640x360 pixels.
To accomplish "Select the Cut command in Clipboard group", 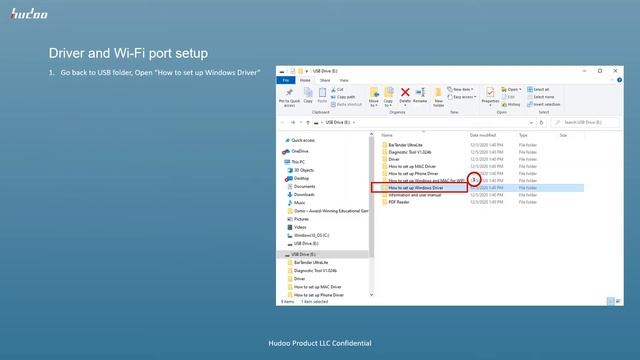I will click(337, 89).
